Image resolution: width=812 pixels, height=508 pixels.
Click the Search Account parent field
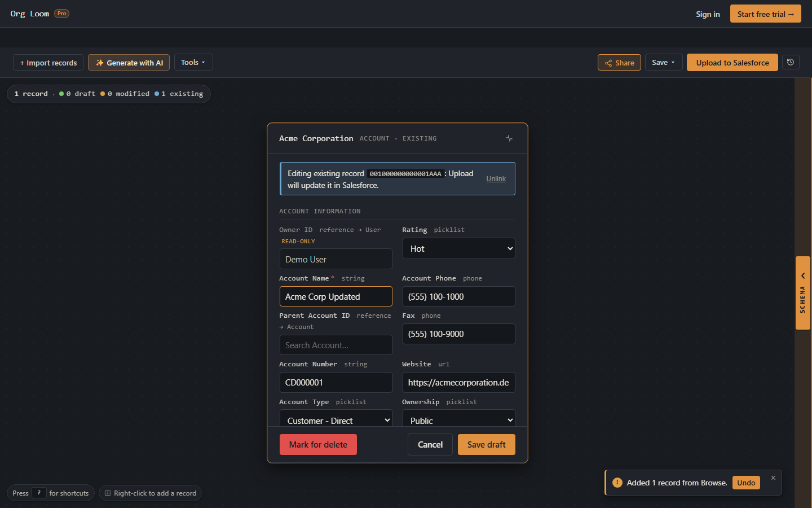[336, 345]
